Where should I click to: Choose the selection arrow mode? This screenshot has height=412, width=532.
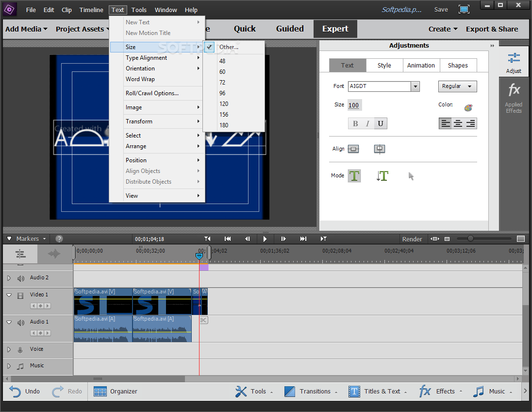tap(411, 176)
